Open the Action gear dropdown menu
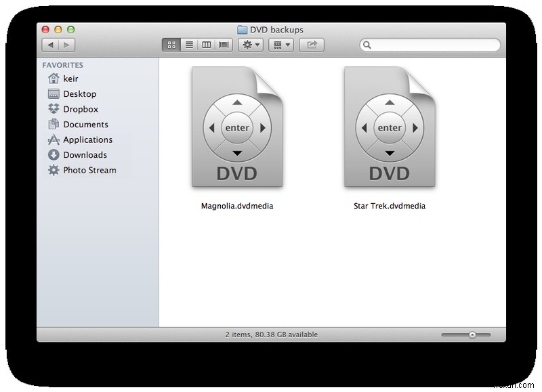The image size is (542, 392). [x=249, y=45]
